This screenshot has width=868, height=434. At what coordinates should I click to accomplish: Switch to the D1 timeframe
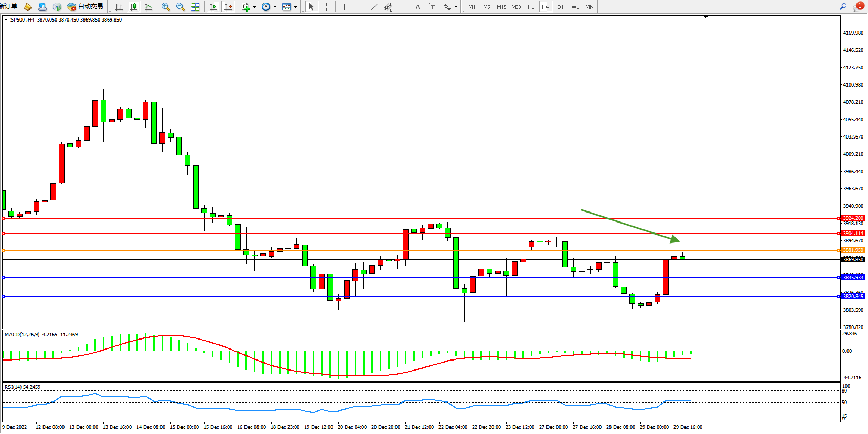(x=560, y=7)
